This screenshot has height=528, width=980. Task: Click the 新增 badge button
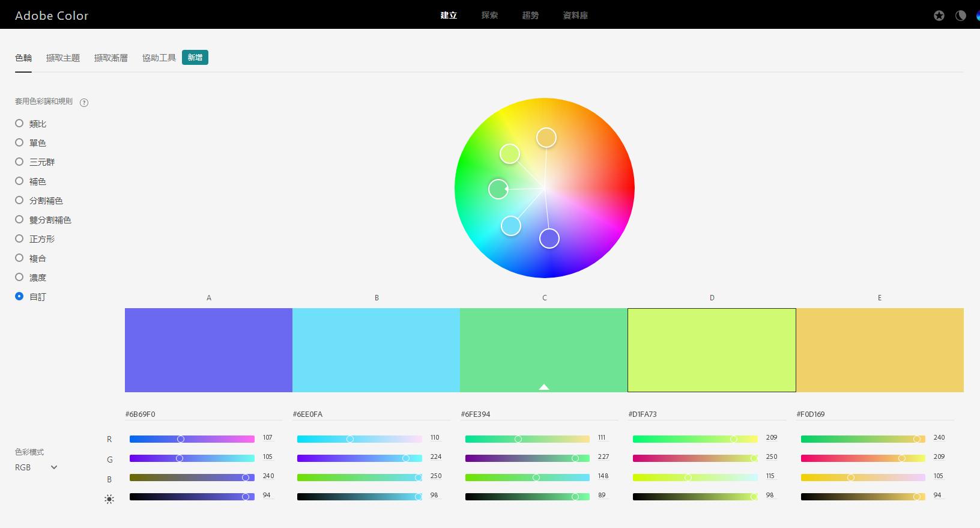tap(195, 58)
